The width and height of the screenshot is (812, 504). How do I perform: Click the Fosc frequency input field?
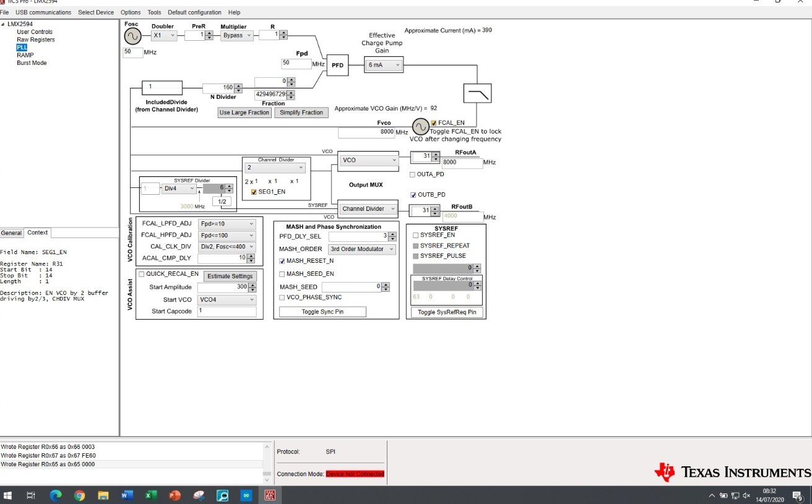click(133, 53)
